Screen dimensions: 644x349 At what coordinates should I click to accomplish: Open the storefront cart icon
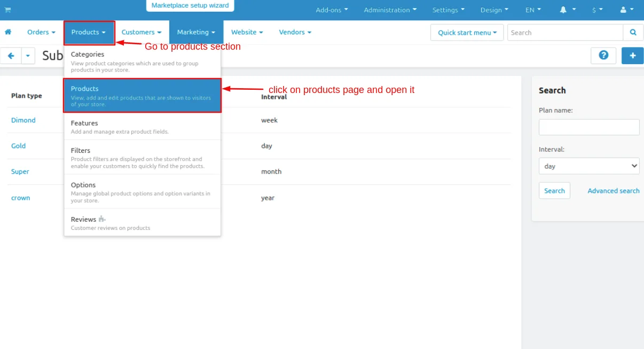pyautogui.click(x=7, y=10)
